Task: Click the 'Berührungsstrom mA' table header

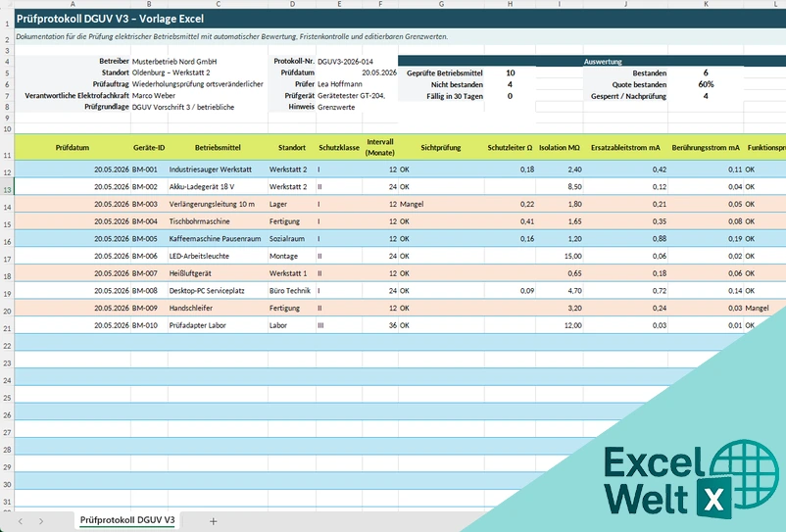Action: pyautogui.click(x=706, y=147)
